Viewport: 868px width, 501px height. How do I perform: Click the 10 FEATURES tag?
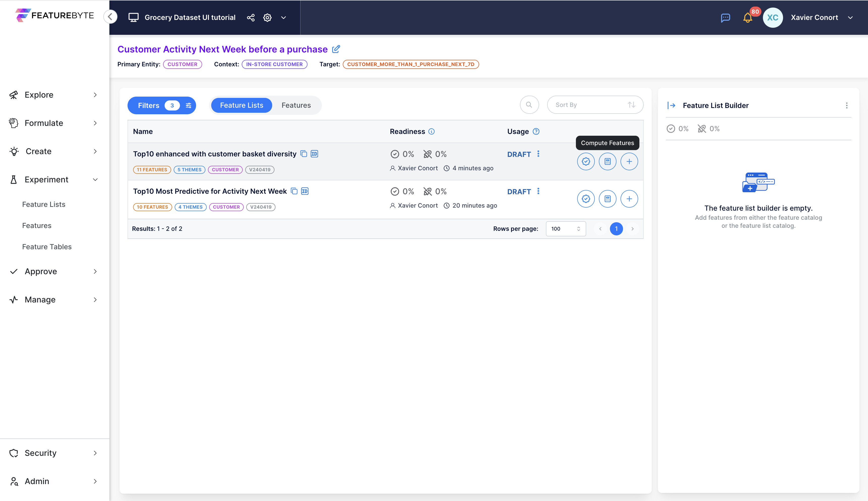coord(152,207)
